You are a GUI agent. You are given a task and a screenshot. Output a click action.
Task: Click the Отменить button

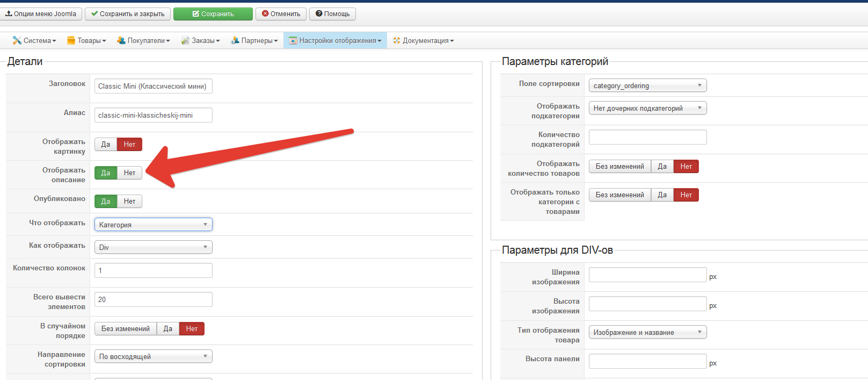tap(281, 14)
